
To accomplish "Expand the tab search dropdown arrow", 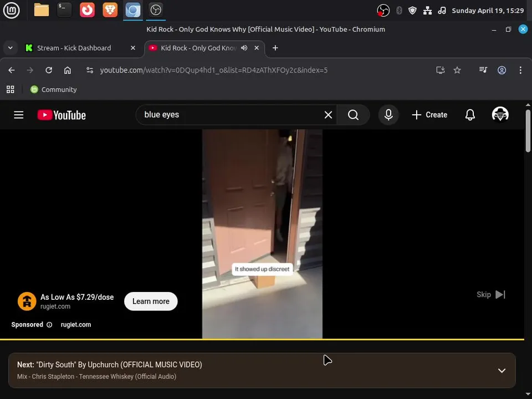I will tap(11, 48).
